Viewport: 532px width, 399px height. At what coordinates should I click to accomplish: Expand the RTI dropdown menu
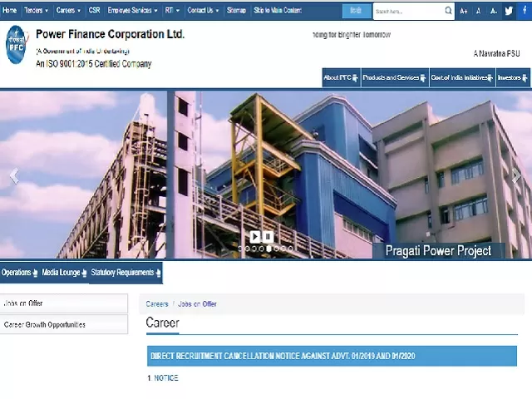coord(172,11)
